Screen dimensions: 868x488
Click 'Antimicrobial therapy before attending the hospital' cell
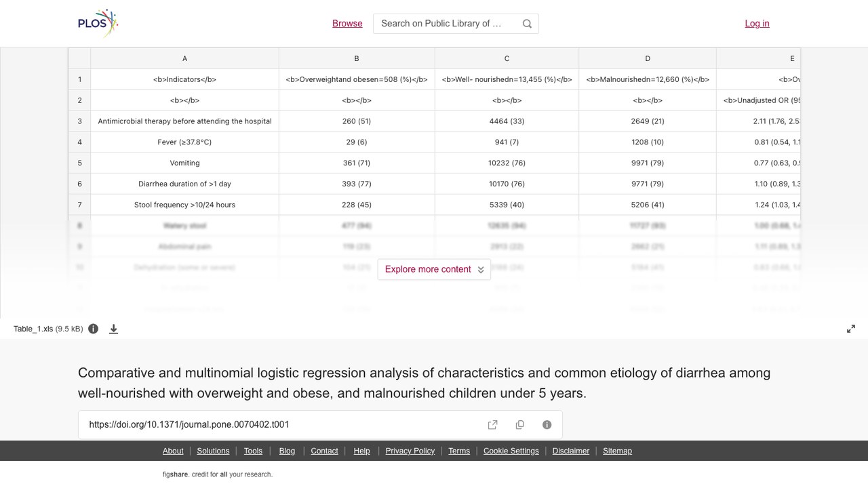(x=184, y=121)
